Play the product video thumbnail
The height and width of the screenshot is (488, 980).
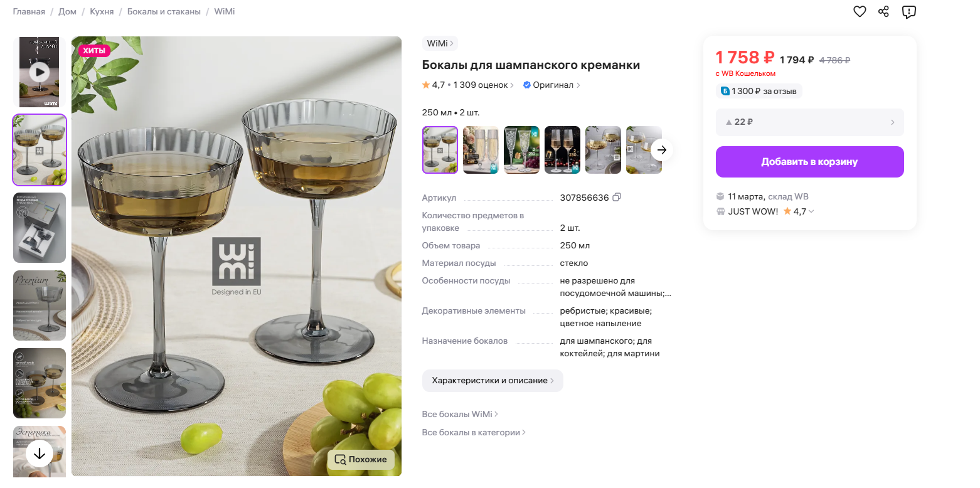[x=40, y=72]
